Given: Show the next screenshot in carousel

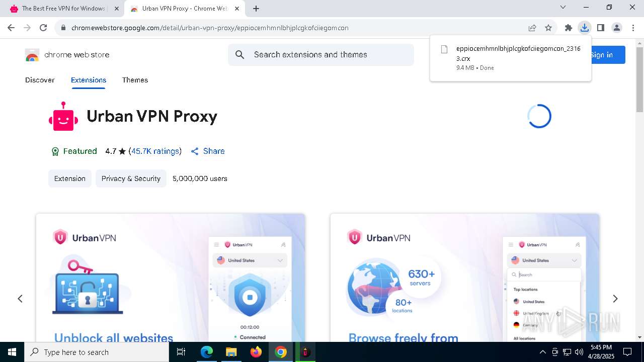Looking at the screenshot, I should pos(615,299).
